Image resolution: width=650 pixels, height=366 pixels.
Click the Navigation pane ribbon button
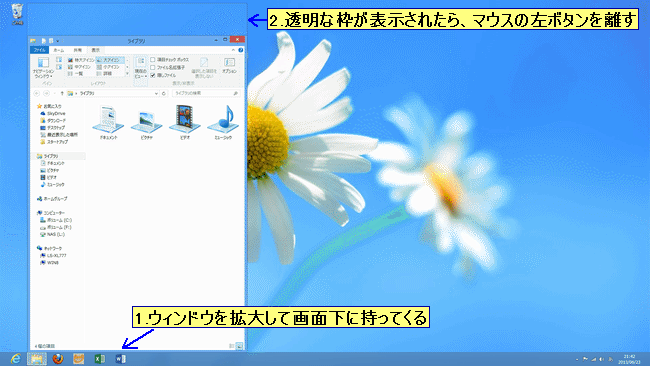pyautogui.click(x=43, y=68)
